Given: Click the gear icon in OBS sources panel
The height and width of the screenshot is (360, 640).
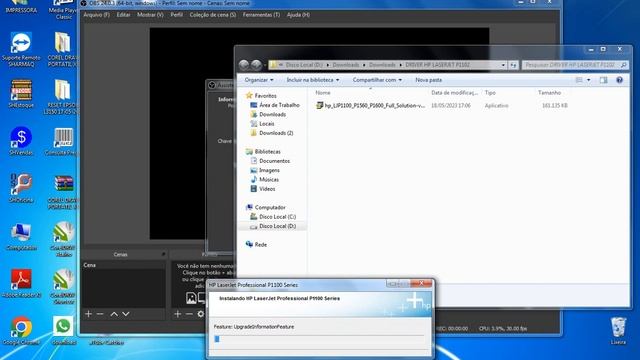Looking at the screenshot, I should coord(200,314).
